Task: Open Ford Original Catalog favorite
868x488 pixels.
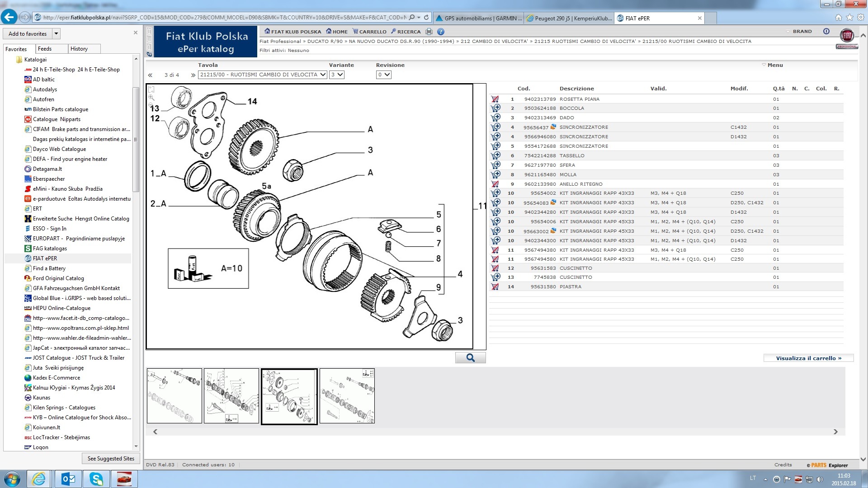Action: click(58, 278)
